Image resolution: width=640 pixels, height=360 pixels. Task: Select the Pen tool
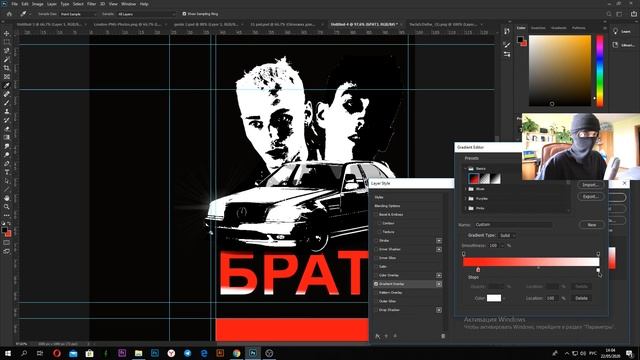[7, 164]
